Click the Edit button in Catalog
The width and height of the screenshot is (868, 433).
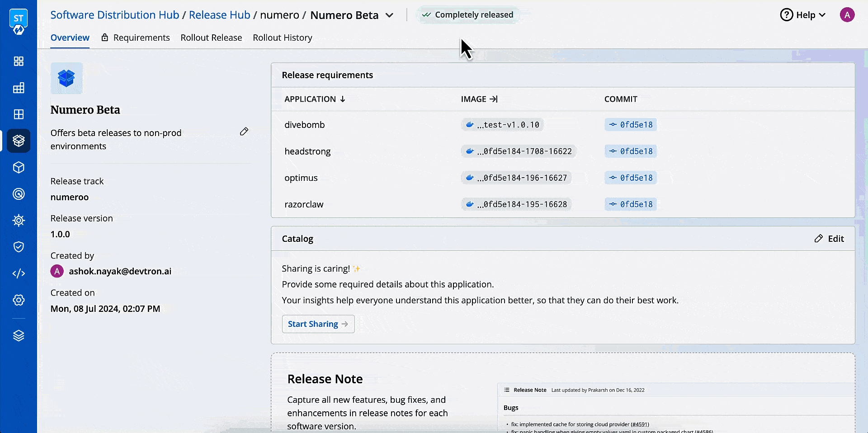click(x=829, y=239)
